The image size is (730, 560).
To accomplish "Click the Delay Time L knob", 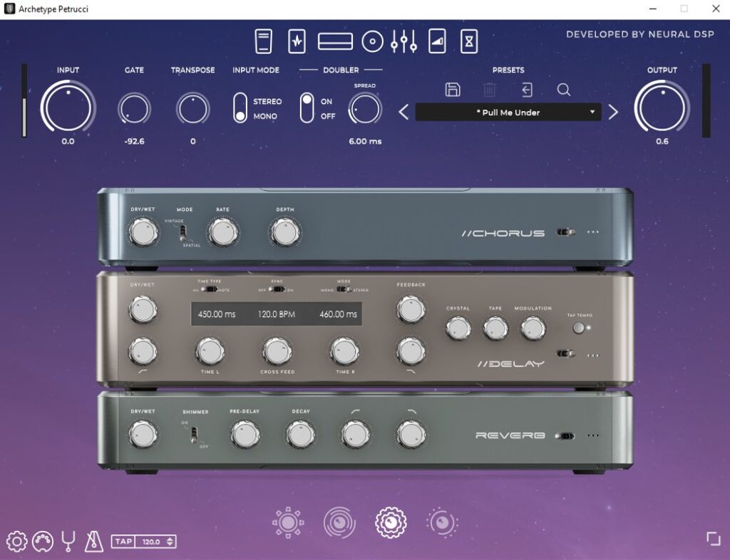I will tap(210, 352).
